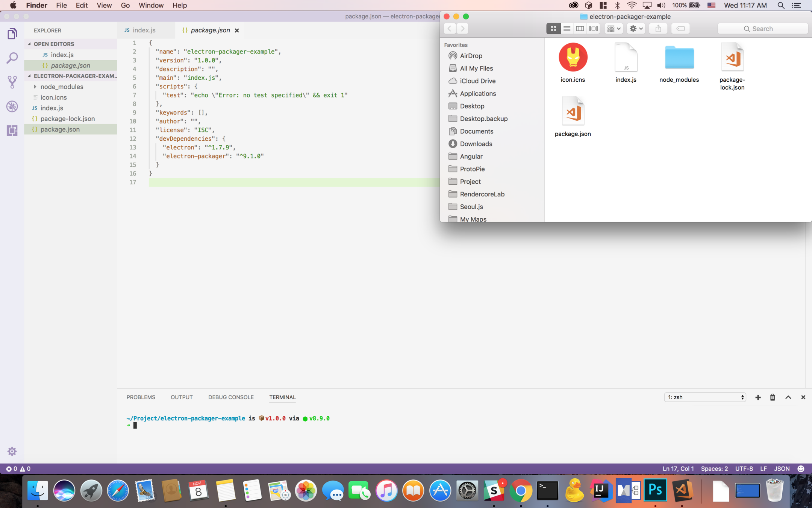Kill terminal with the trash icon

(x=773, y=397)
